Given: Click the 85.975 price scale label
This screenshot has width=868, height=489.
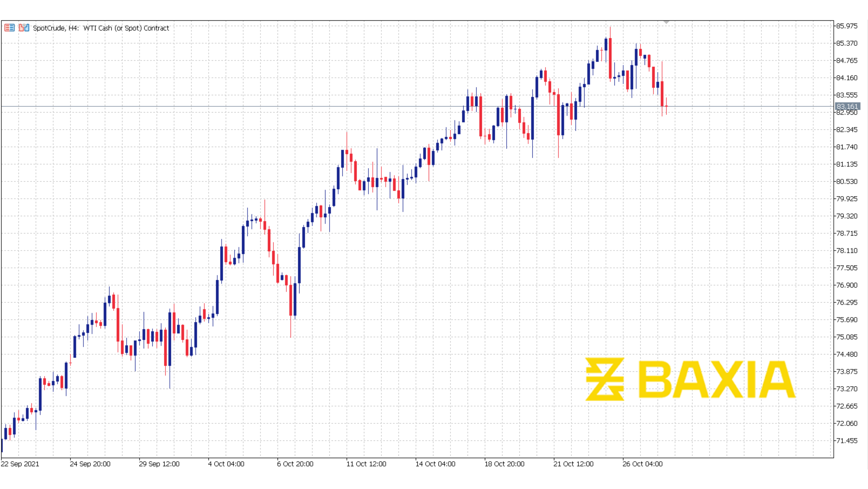Looking at the screenshot, I should pos(847,26).
